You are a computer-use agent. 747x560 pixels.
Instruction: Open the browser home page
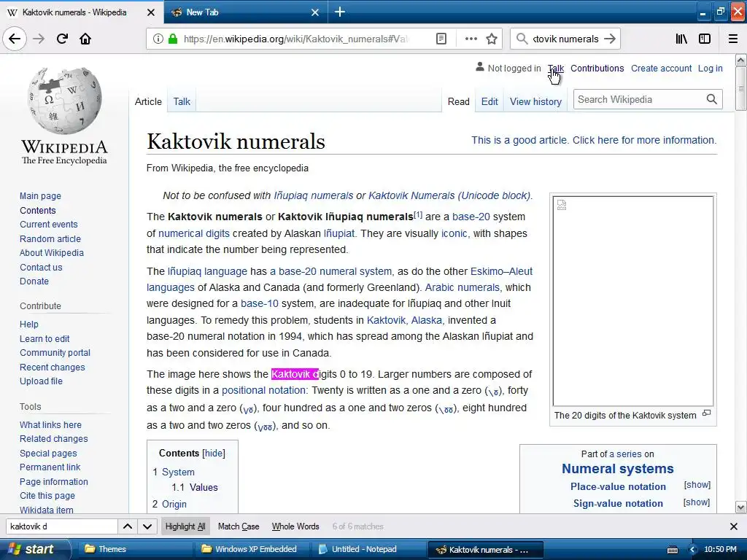point(85,39)
